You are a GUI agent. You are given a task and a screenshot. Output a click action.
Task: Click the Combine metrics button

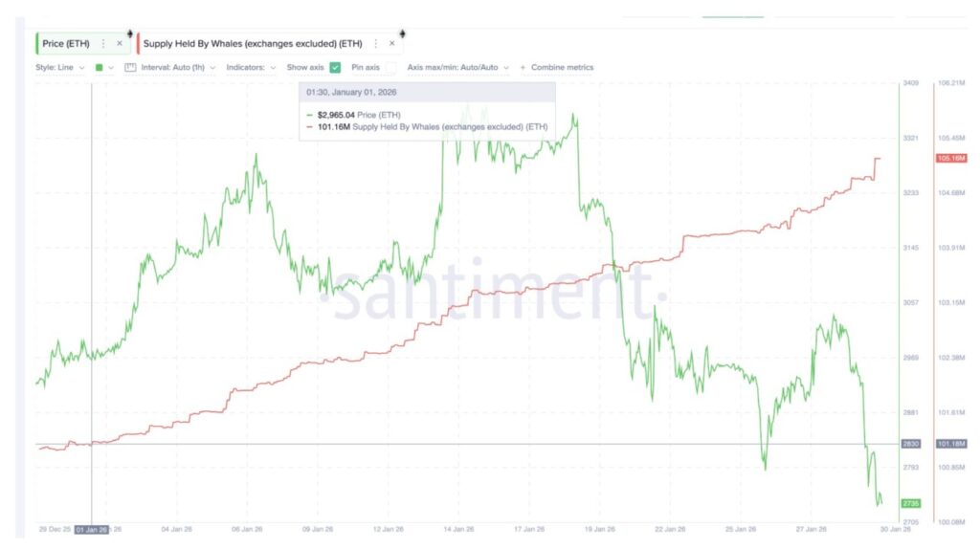click(562, 68)
